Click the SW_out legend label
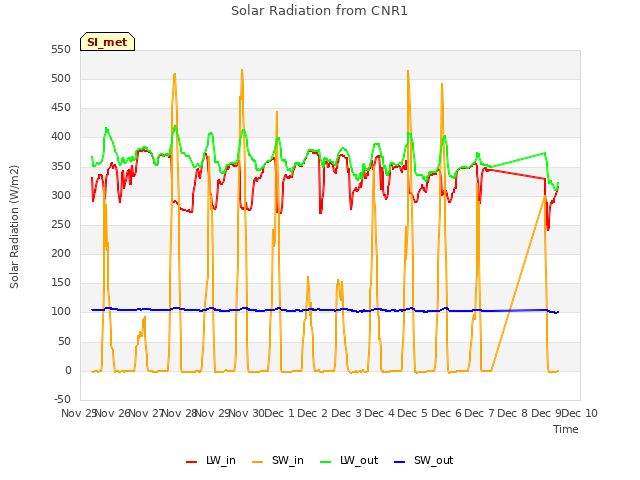The height and width of the screenshot is (480, 640). [433, 460]
